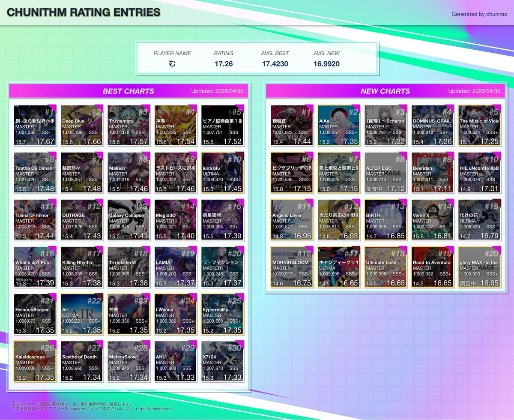514x420 pixels.
Task: Click the DOMiNUS_GRAiL card
Action: pos(433,125)
